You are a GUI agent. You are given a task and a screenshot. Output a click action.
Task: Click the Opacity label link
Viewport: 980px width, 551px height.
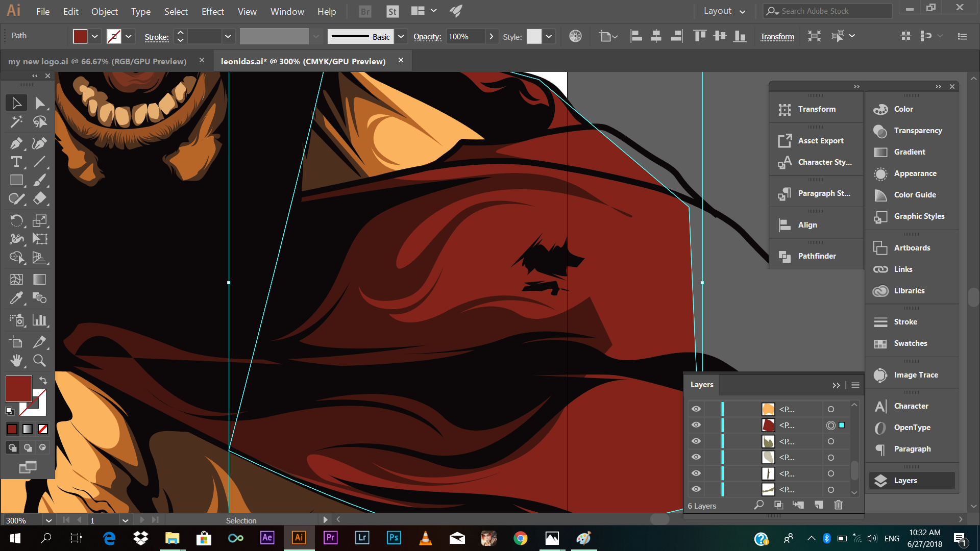[x=427, y=37]
